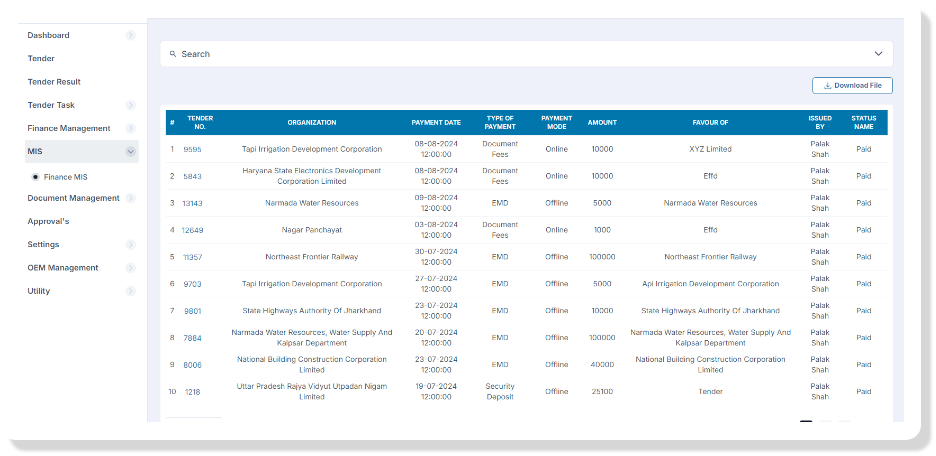This screenshot has height=456, width=936.
Task: Expand Document Management arrow icon
Action: [130, 198]
